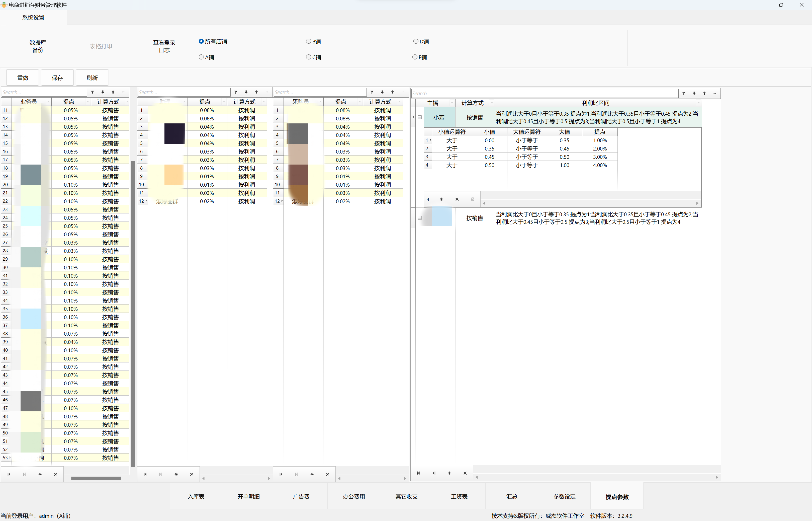This screenshot has width=812, height=521.
Task: Go to first record in 业务员 grid
Action: [x=9, y=474]
